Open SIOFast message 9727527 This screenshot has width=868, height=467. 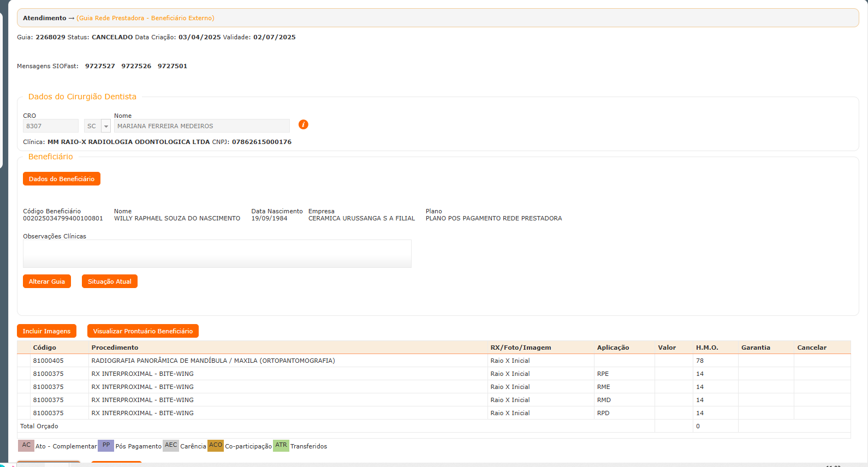[100, 66]
